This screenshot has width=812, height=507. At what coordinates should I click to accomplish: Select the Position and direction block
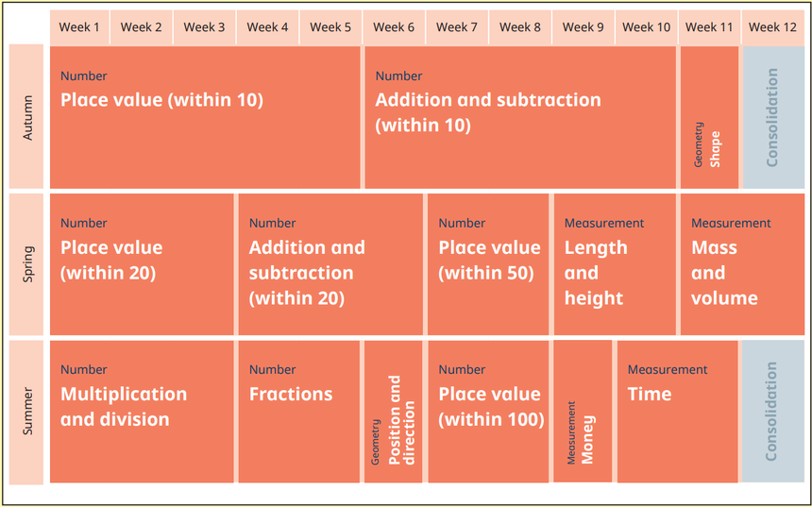(x=394, y=412)
